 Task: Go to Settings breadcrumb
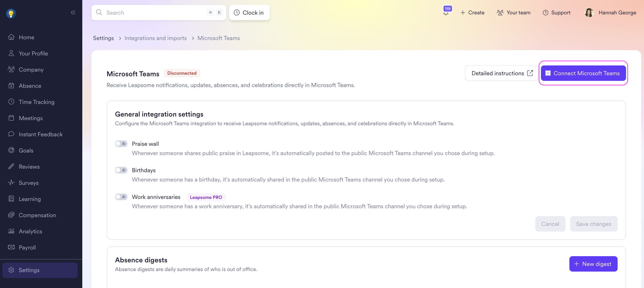(x=103, y=38)
